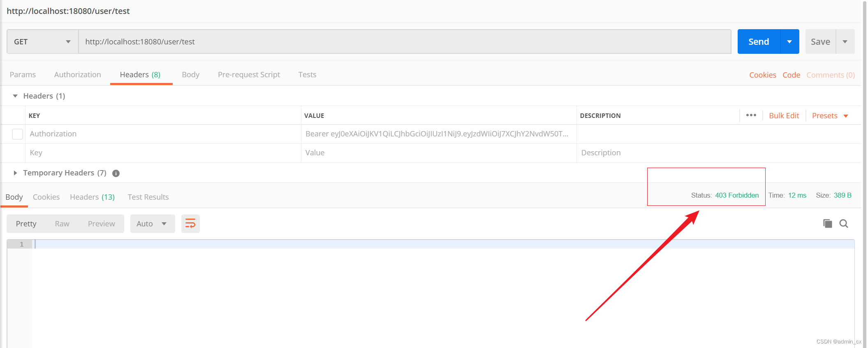The image size is (868, 348).
Task: Open the Test Results tab
Action: coord(148,197)
